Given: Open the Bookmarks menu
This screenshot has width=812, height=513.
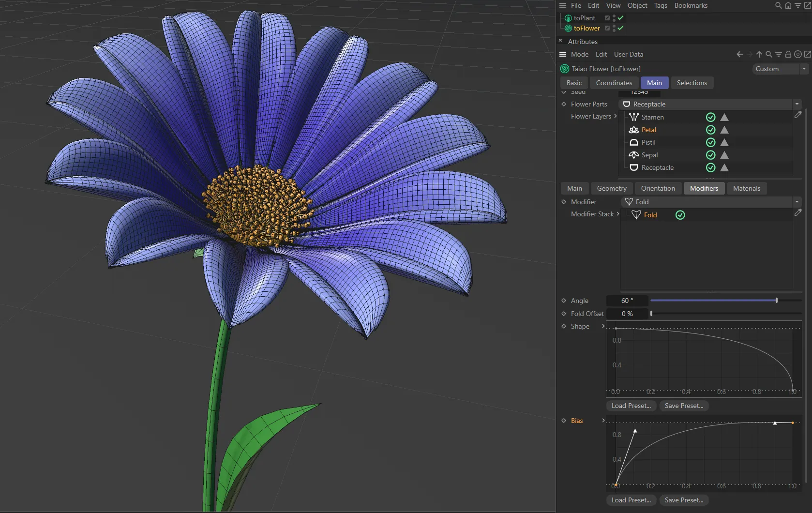Looking at the screenshot, I should click(x=691, y=5).
